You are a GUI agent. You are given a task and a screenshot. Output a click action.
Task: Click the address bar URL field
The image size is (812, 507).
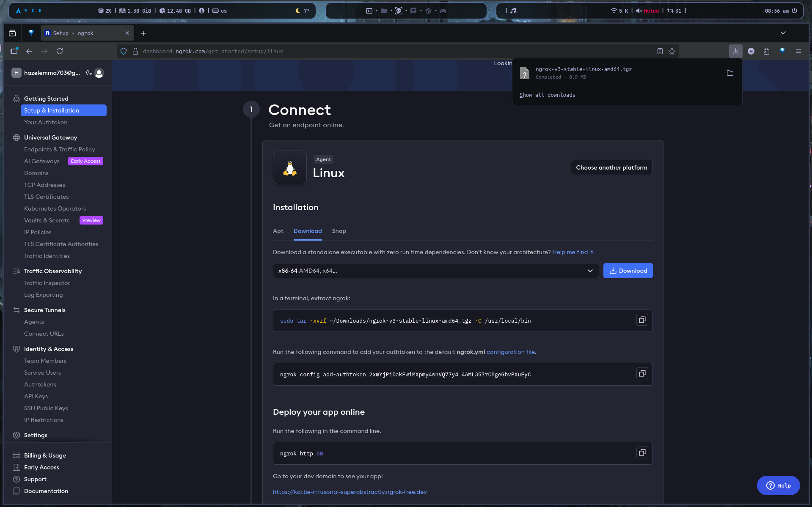pyautogui.click(x=381, y=51)
